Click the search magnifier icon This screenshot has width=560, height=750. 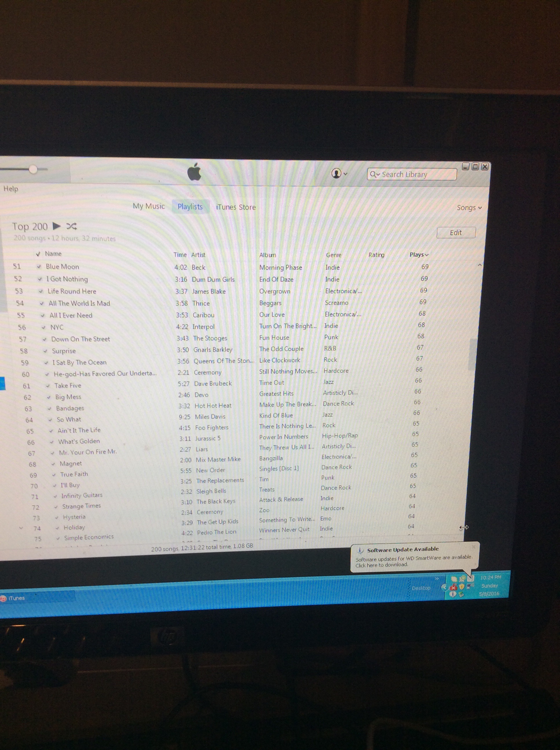[x=373, y=174]
